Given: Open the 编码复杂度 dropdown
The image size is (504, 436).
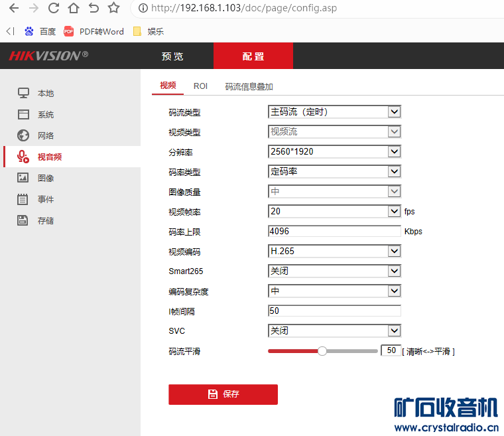Looking at the screenshot, I should pyautogui.click(x=334, y=291).
